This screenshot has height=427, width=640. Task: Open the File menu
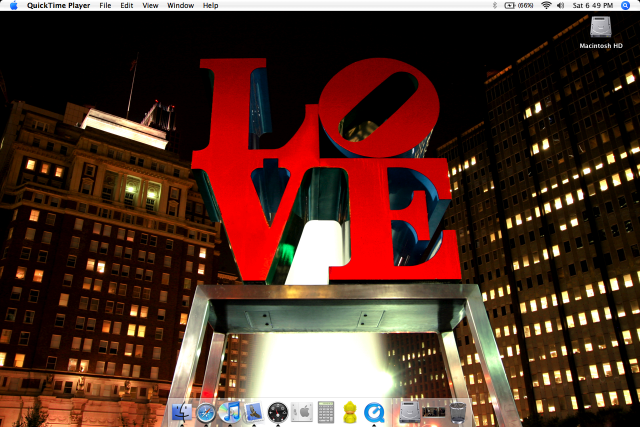[105, 6]
